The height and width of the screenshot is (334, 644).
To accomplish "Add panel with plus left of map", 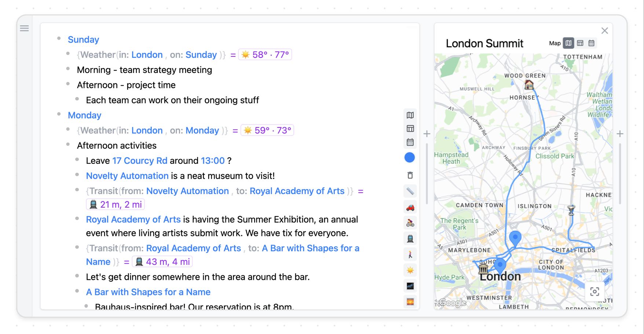I will [427, 134].
